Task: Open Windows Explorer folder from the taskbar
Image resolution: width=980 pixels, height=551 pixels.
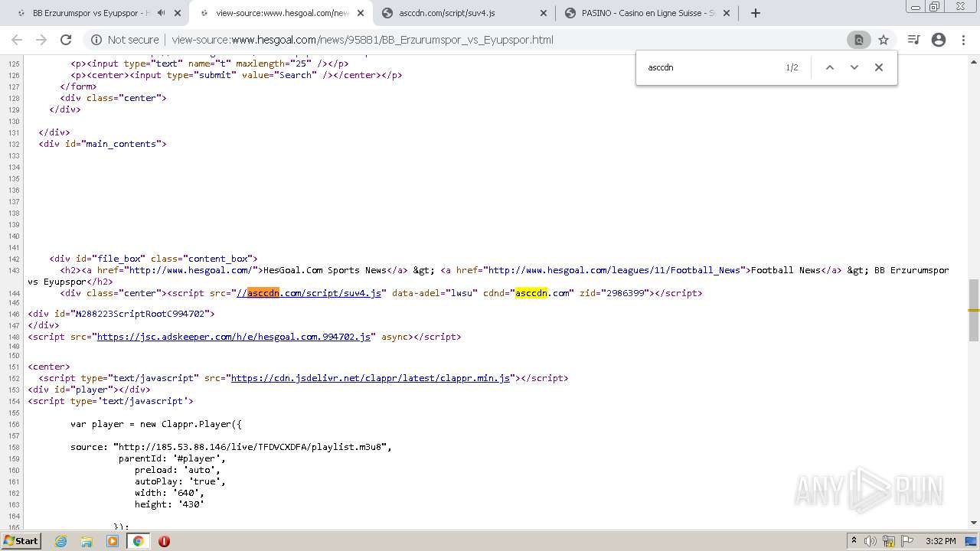Action: click(x=87, y=541)
